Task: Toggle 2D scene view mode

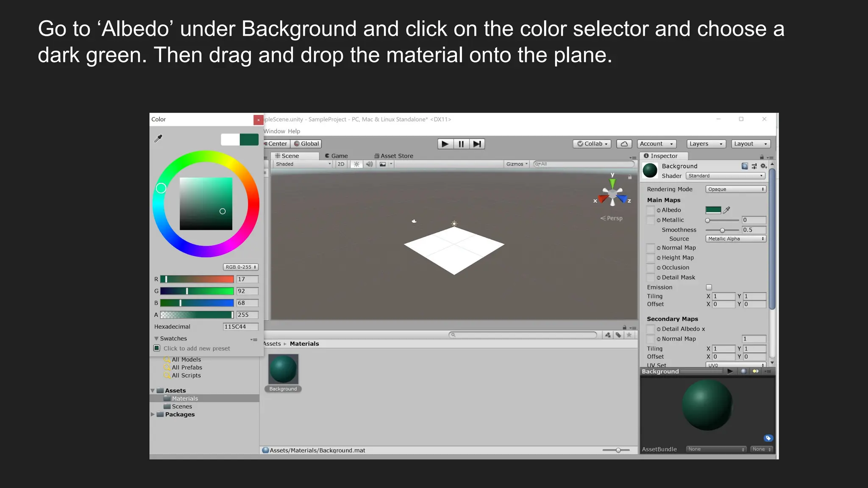Action: point(341,164)
